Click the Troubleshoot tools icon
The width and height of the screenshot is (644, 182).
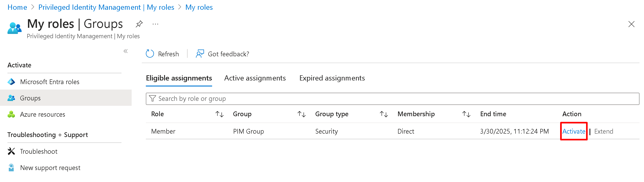pos(11,151)
